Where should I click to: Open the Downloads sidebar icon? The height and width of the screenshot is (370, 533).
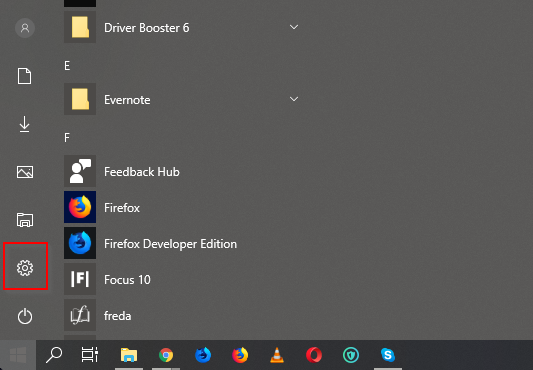coord(24,124)
